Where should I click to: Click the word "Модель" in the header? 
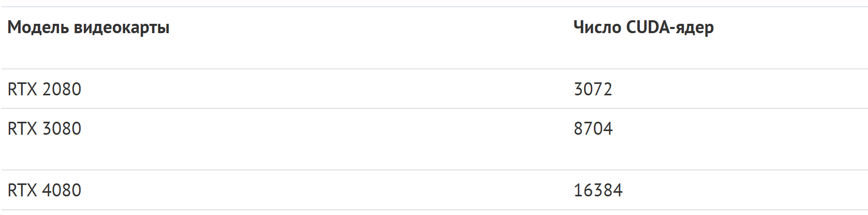(39, 27)
